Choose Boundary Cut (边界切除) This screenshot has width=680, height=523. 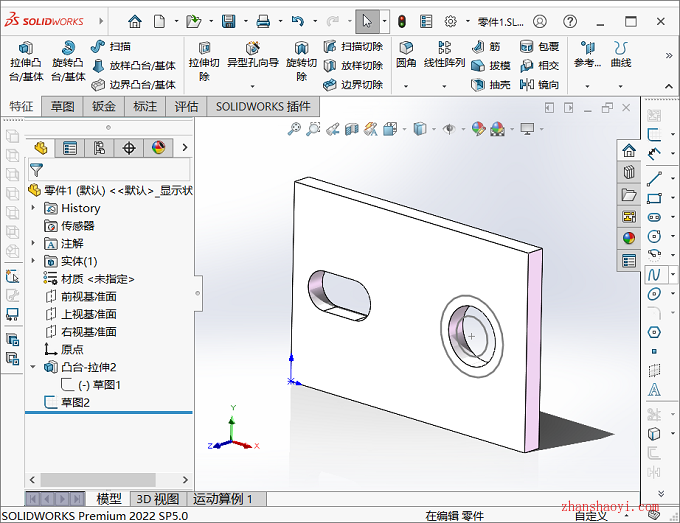point(353,85)
